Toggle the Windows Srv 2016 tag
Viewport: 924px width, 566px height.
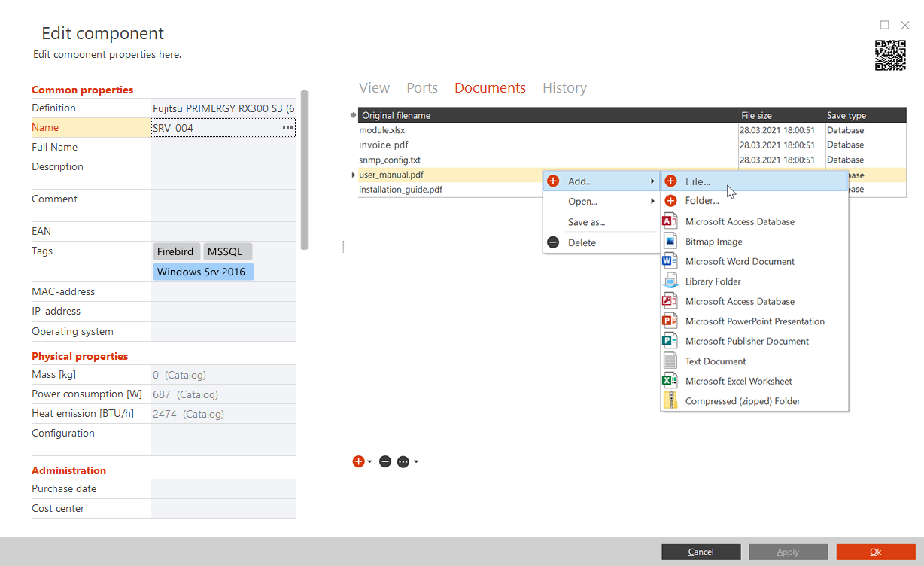pos(203,270)
